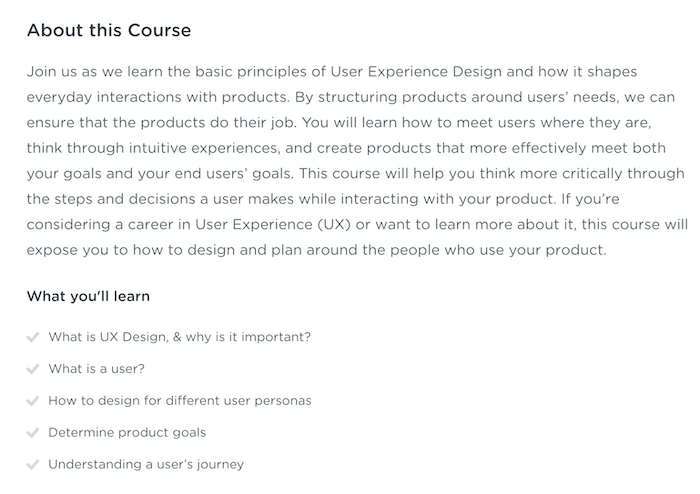Click 'Understanding a user's journey' item
Image resolution: width=700 pixels, height=494 pixels.
[x=146, y=465]
